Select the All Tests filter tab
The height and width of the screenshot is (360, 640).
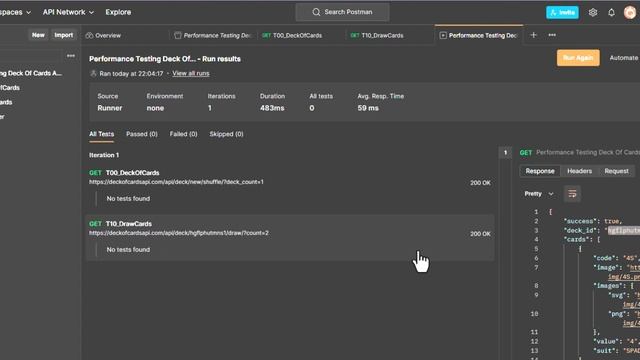tap(102, 134)
